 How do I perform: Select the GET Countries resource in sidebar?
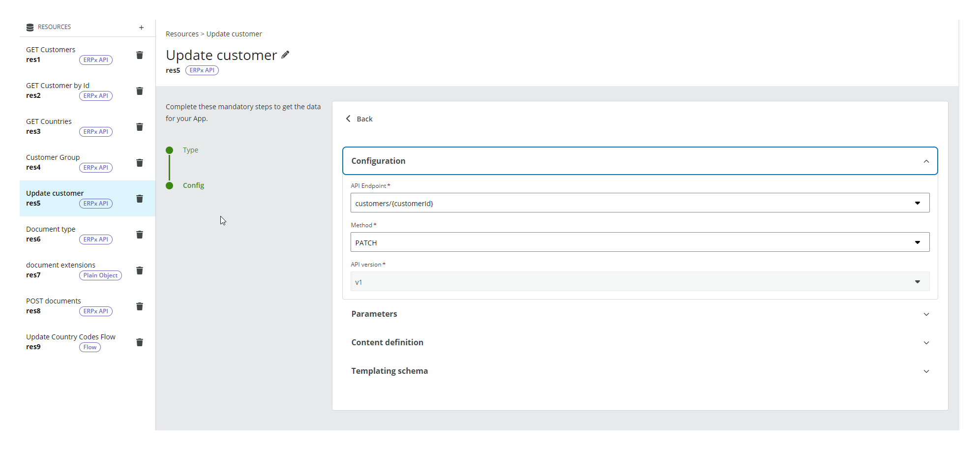point(69,126)
